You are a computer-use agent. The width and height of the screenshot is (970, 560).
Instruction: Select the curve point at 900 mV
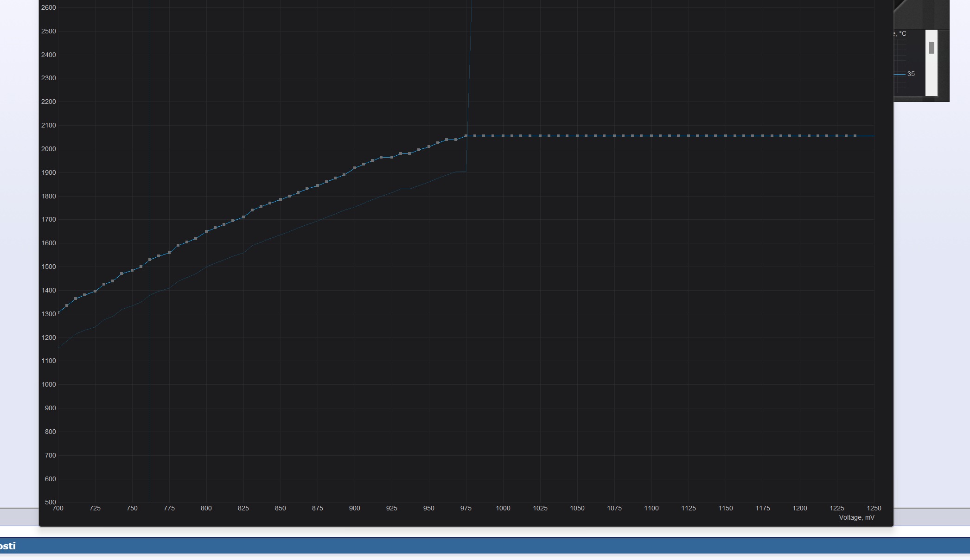point(355,168)
